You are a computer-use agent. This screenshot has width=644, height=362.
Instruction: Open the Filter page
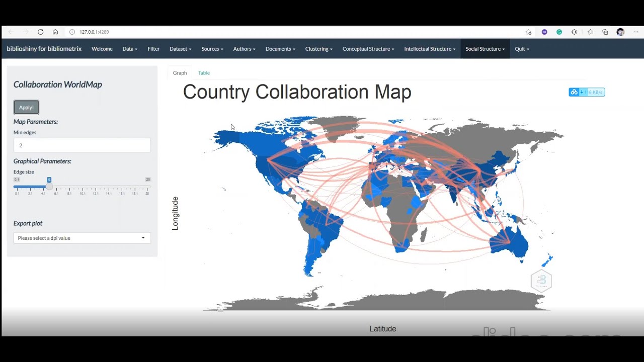click(x=153, y=49)
